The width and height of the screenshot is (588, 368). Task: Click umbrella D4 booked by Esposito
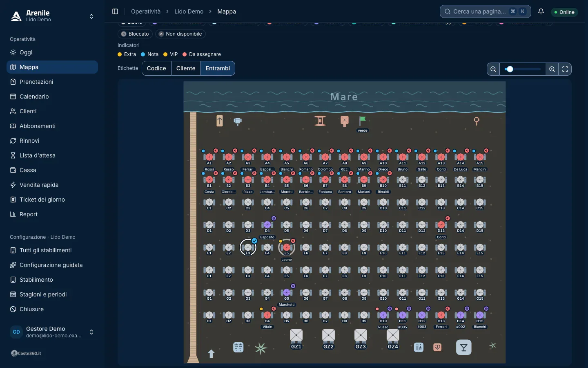[x=267, y=225]
